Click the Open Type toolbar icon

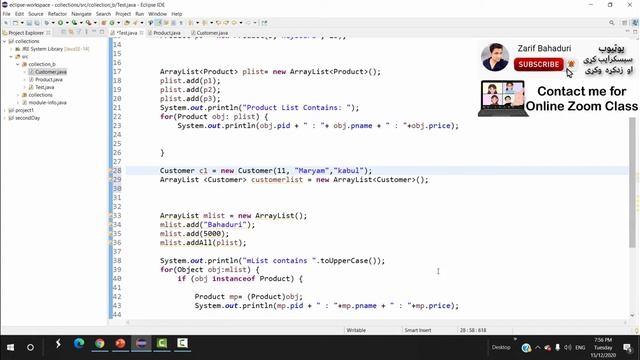coord(127,23)
